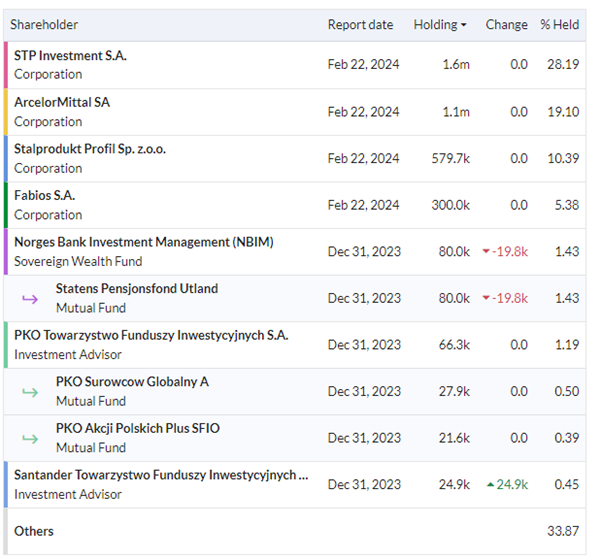The height and width of the screenshot is (558, 602).
Task: Click the Sovereign Wealth Fund type label
Action: click(78, 262)
